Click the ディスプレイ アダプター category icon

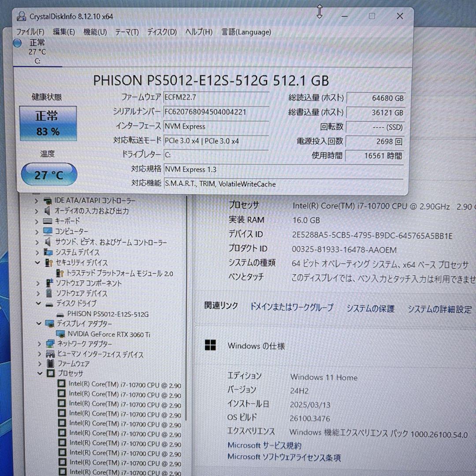point(50,324)
